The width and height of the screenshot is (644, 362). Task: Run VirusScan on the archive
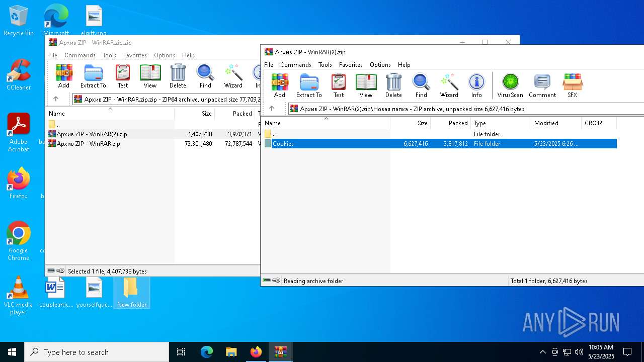pyautogui.click(x=510, y=85)
